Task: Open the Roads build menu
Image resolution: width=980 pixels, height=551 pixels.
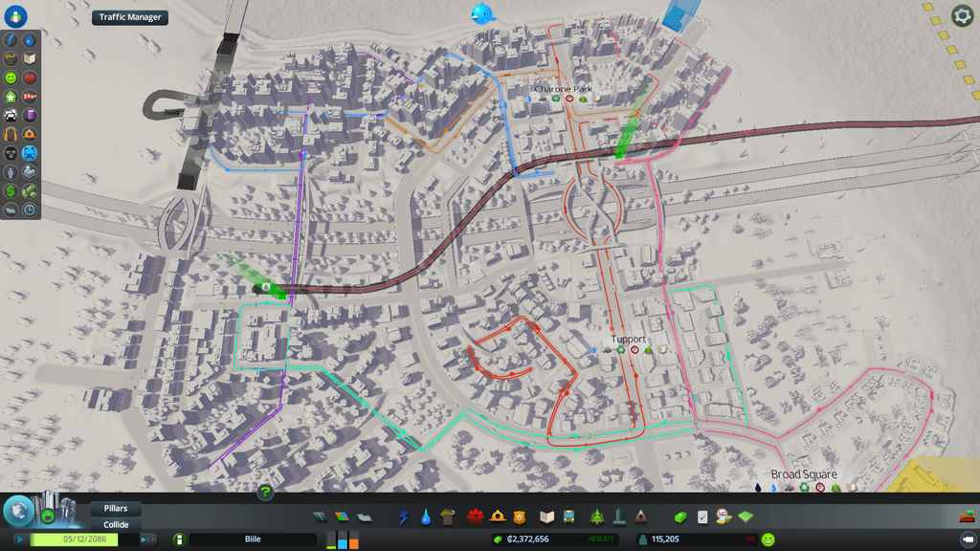Action: tap(320, 517)
